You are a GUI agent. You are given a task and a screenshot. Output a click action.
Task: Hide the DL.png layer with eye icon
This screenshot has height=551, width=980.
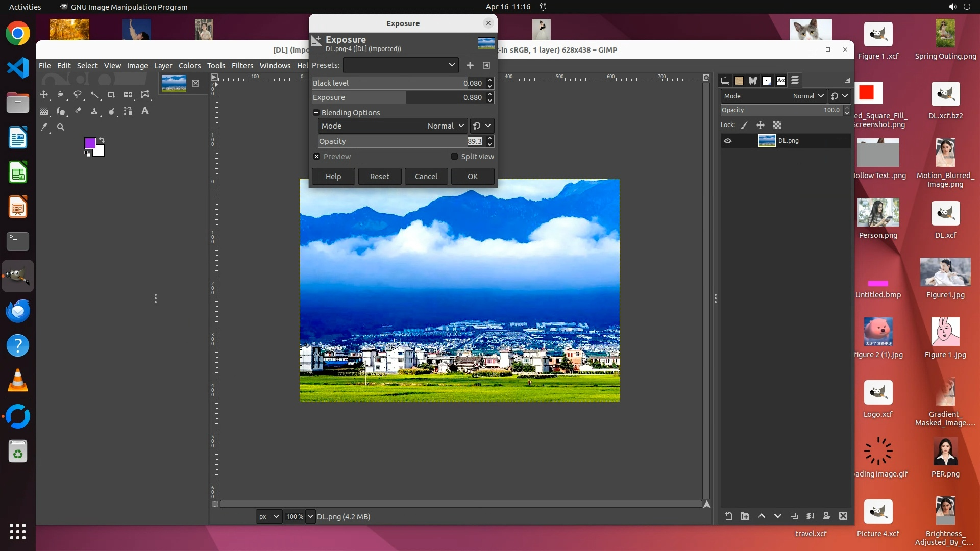pyautogui.click(x=728, y=141)
